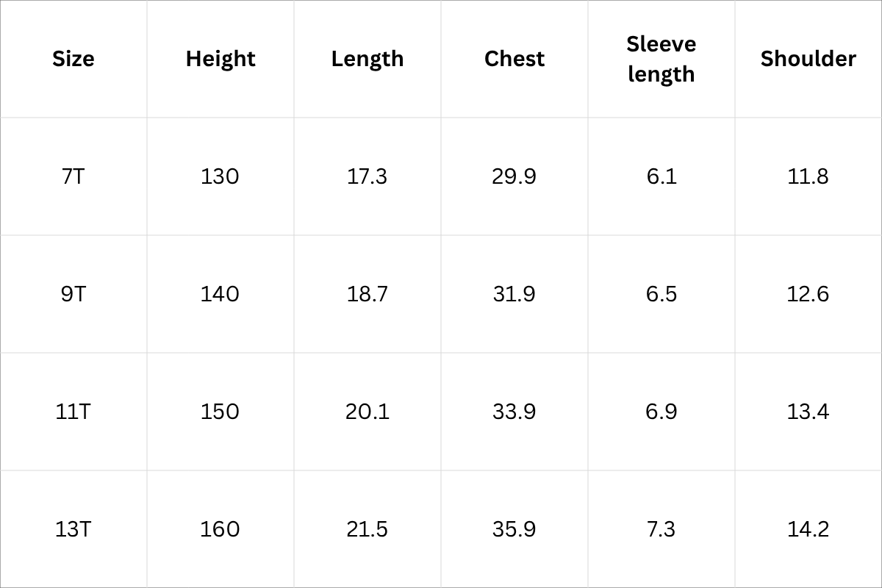This screenshot has width=882, height=588.
Task: Select the Sleeve length header
Action: (661, 59)
